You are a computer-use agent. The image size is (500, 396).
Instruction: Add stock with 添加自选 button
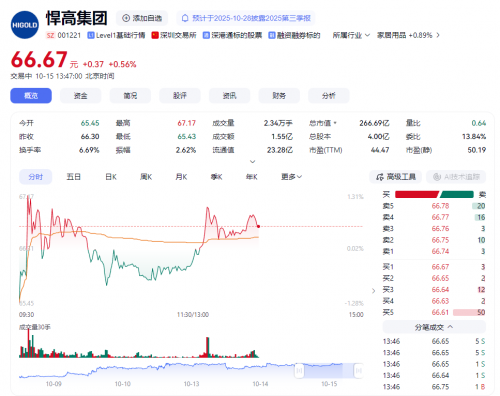click(x=142, y=18)
